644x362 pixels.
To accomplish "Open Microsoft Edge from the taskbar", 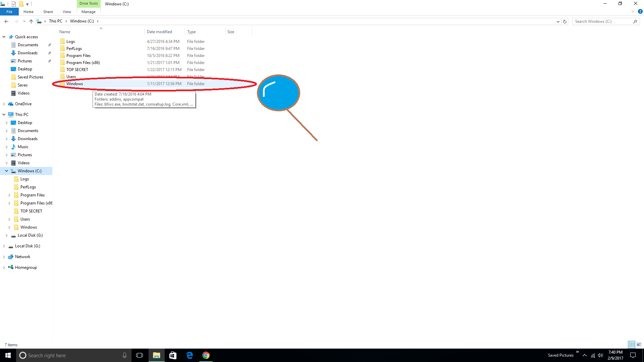I will pyautogui.click(x=190, y=355).
